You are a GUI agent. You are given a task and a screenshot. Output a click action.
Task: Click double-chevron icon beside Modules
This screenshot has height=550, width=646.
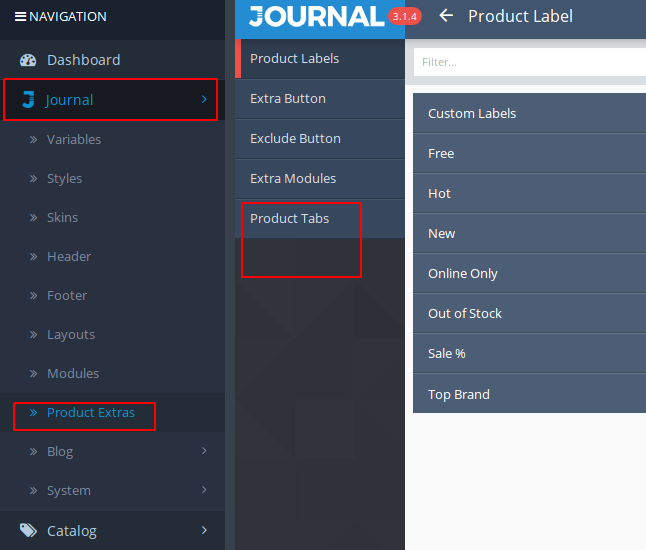coord(33,374)
